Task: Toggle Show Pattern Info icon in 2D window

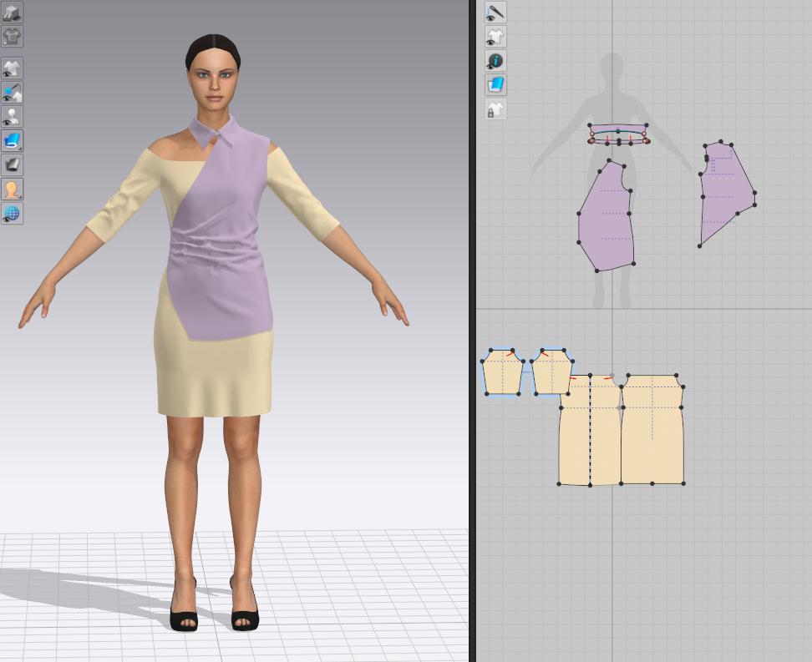Action: click(495, 61)
